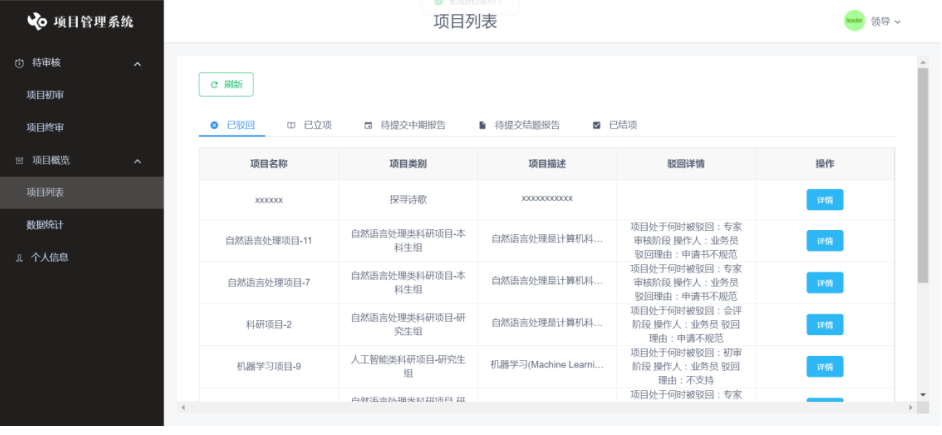This screenshot has height=435, width=942.
Task: Collapse the 待审核 menu section
Action: point(138,63)
